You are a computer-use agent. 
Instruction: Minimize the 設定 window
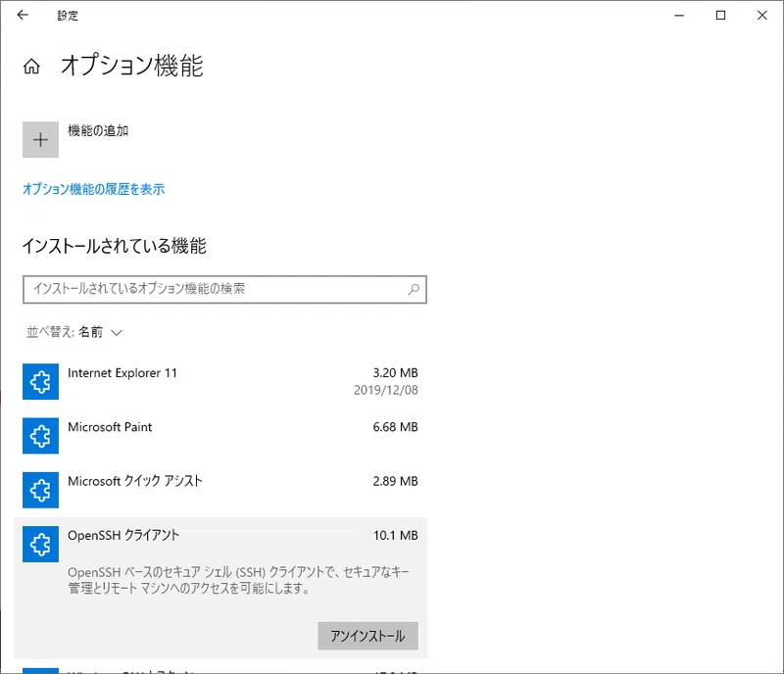pyautogui.click(x=679, y=16)
